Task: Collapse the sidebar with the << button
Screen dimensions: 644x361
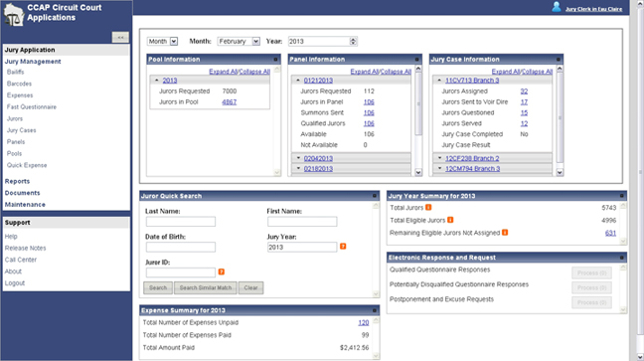Action: (120, 38)
